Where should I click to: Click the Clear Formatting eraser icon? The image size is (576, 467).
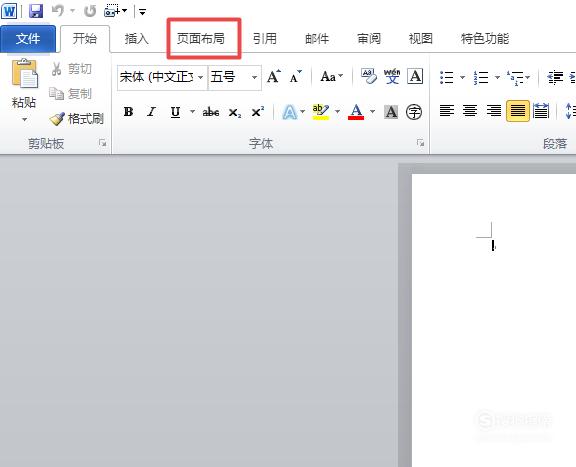(x=368, y=76)
